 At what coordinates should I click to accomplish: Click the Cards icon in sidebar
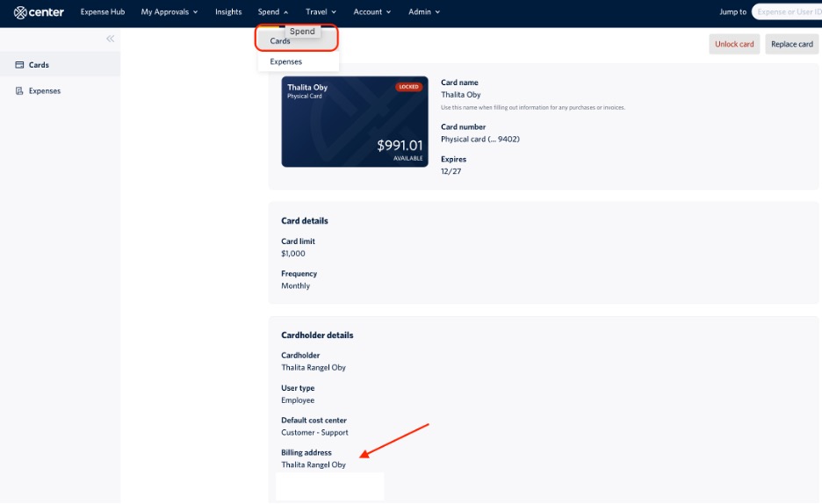tap(19, 65)
